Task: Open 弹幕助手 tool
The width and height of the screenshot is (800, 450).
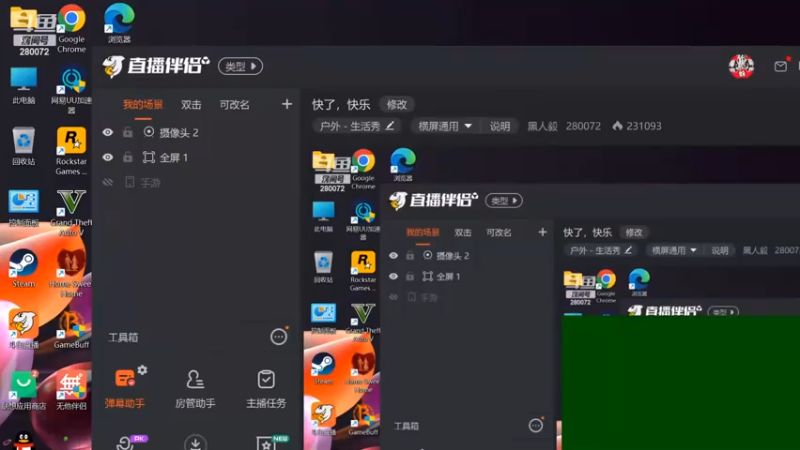Action: 124,389
